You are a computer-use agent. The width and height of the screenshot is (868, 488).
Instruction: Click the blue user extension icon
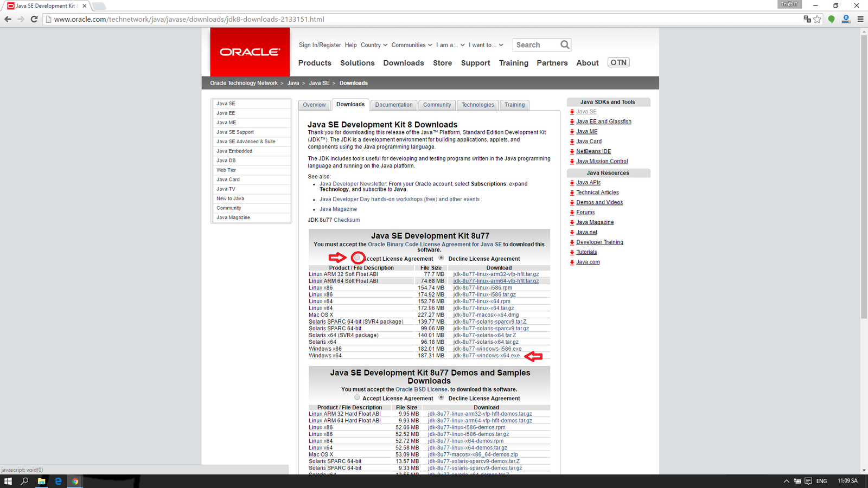[846, 19]
